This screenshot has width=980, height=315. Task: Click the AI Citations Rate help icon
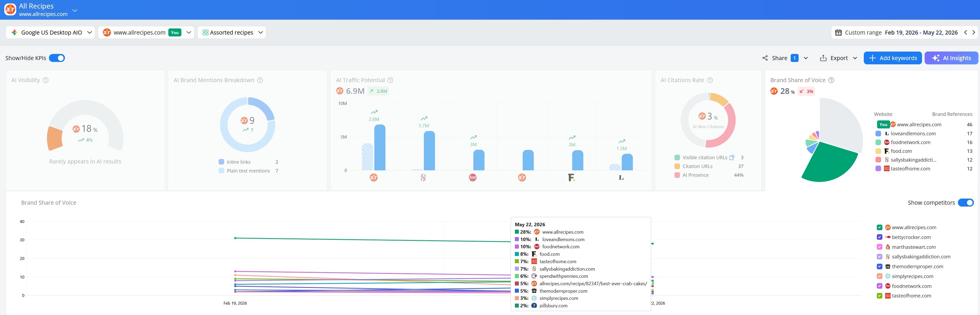pos(710,80)
